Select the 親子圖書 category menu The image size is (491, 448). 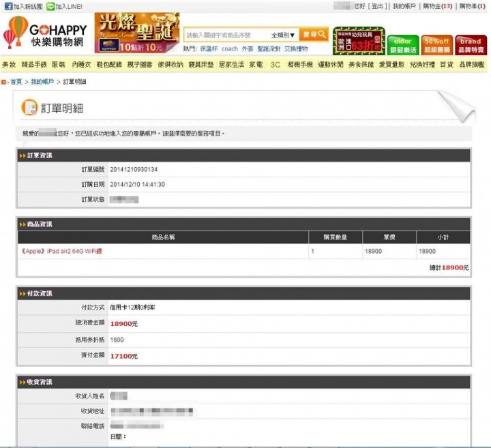point(140,65)
